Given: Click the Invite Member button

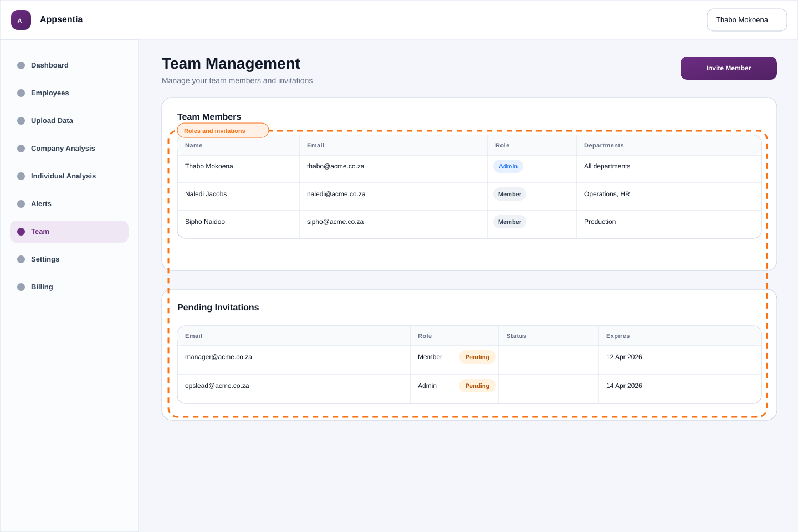Looking at the screenshot, I should (728, 68).
